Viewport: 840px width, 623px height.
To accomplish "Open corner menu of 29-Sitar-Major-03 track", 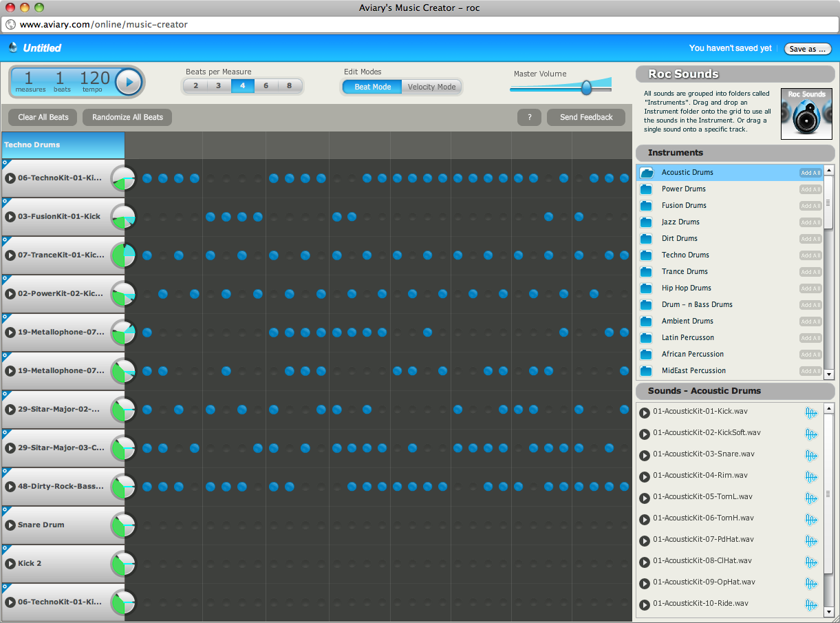I will pos(5,433).
